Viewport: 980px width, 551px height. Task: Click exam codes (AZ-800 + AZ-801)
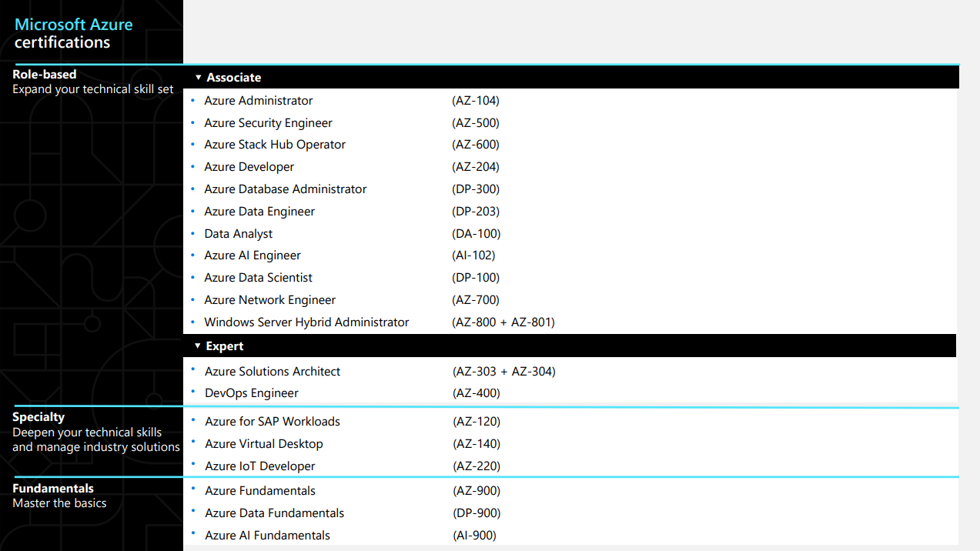503,322
